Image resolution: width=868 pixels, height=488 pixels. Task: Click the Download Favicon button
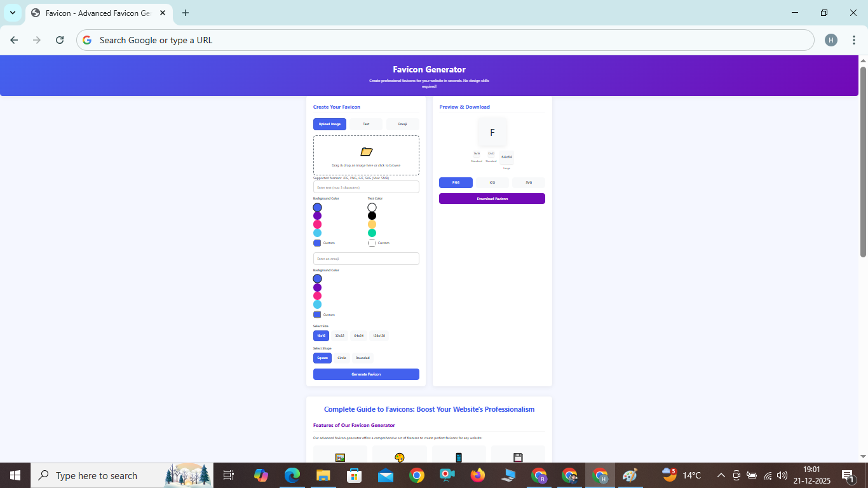[492, 199]
